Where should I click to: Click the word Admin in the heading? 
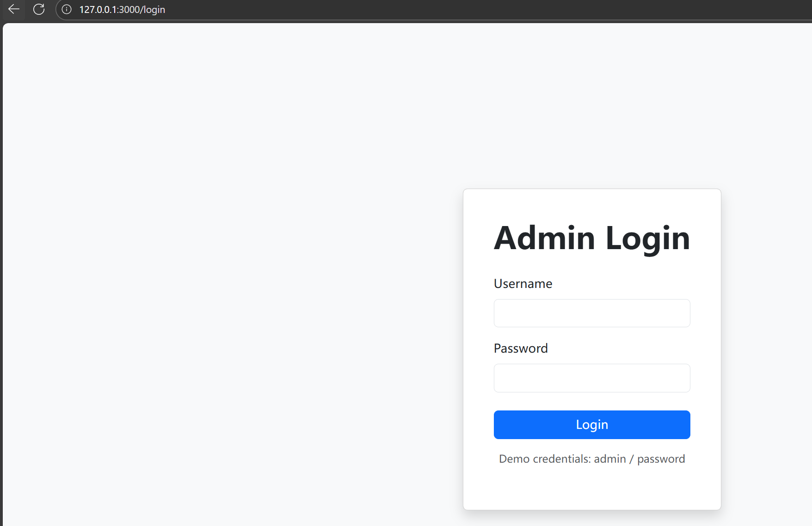544,238
